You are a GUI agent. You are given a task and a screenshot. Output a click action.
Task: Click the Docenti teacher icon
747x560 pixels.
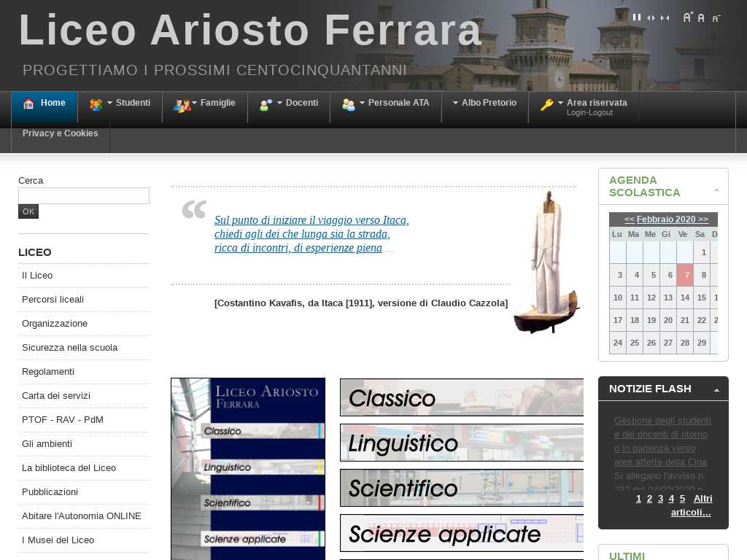(266, 105)
